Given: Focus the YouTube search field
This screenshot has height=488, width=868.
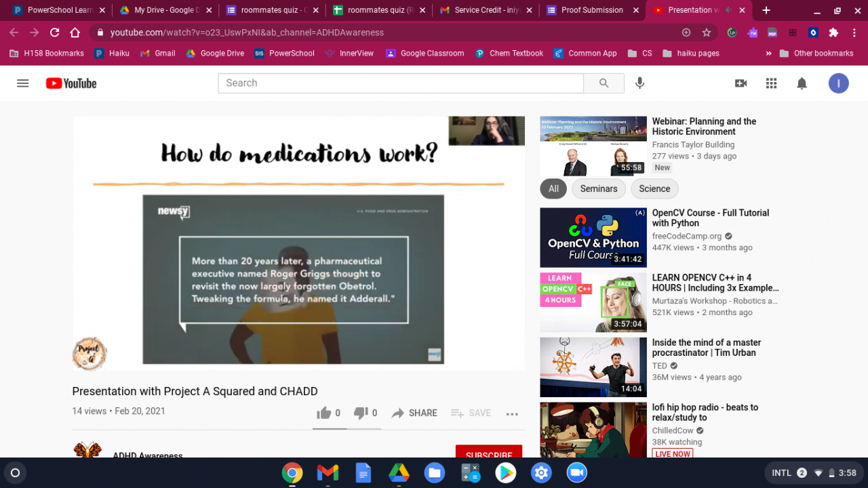Looking at the screenshot, I should [x=401, y=83].
